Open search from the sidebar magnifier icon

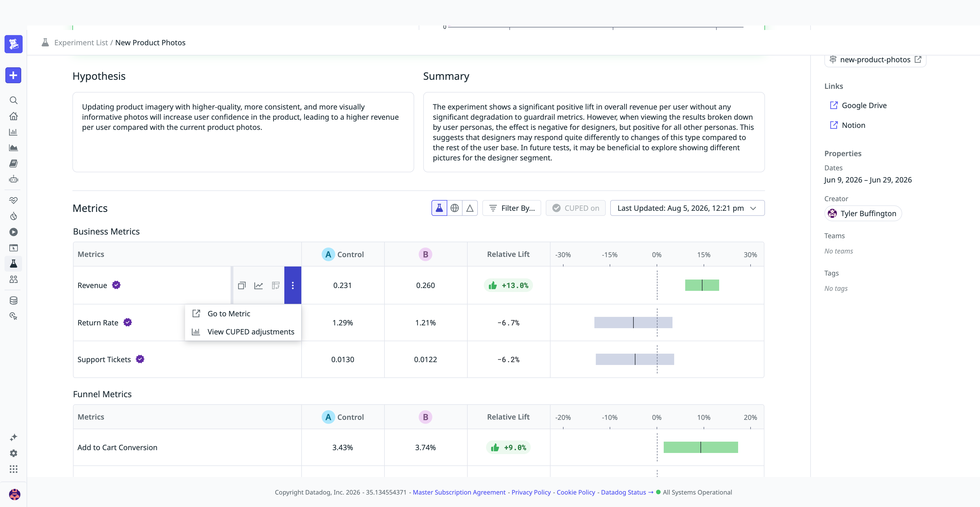point(13,100)
